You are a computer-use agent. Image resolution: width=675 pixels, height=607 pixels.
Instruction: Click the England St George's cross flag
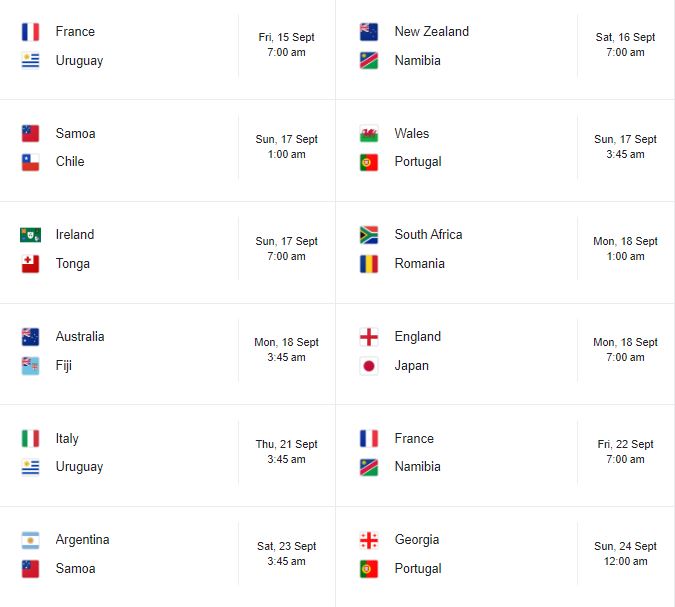tap(369, 337)
